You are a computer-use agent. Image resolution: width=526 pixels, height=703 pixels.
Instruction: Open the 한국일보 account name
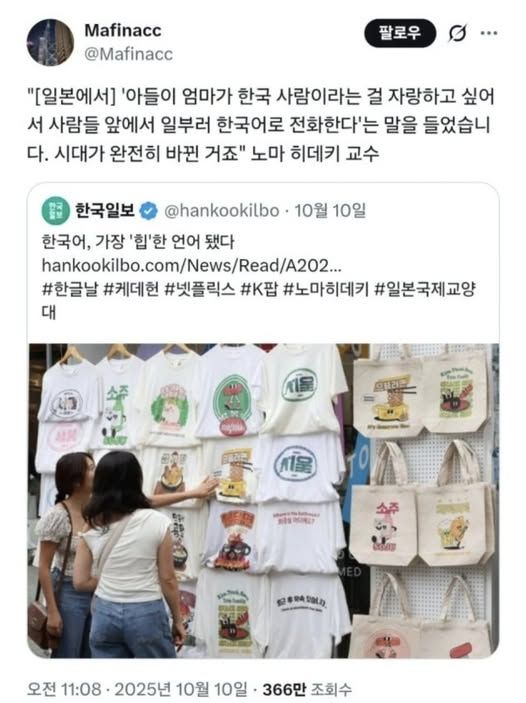coord(104,210)
